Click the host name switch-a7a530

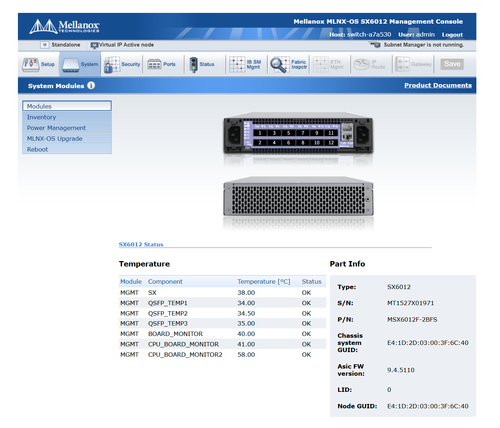pyautogui.click(x=369, y=34)
